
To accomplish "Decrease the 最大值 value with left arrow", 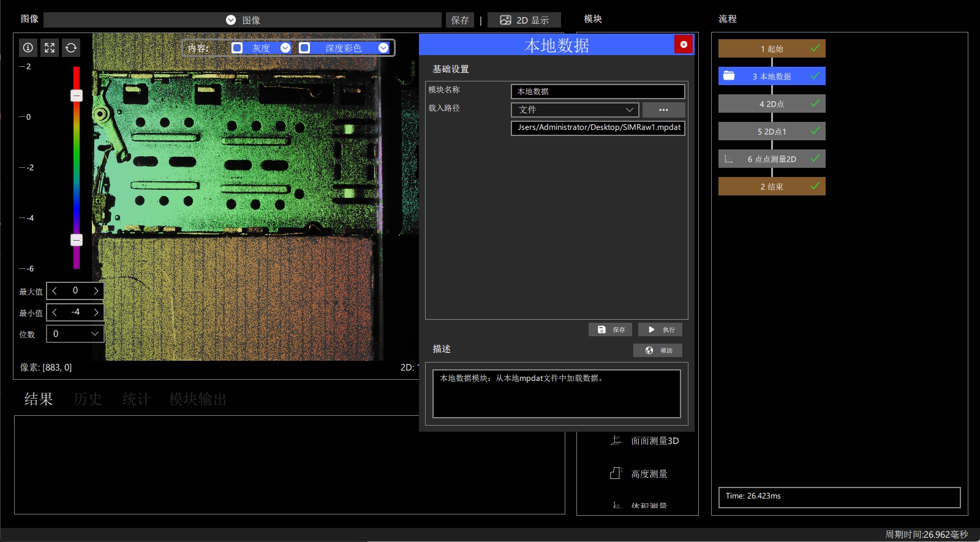I will pos(55,291).
